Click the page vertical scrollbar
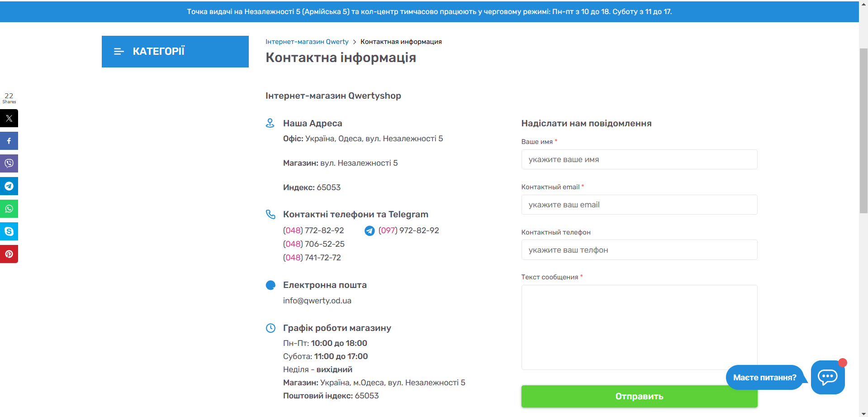This screenshot has height=417, width=868. 863,130
